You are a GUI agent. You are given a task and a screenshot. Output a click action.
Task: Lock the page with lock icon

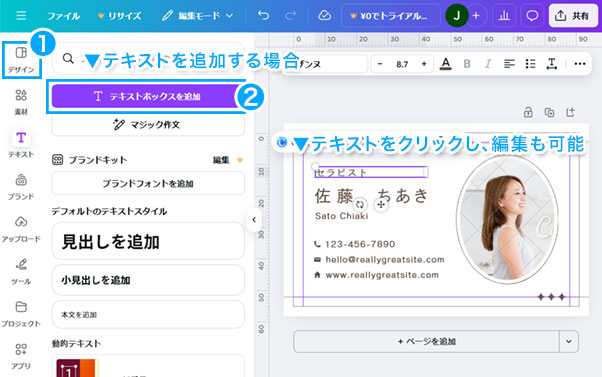[x=528, y=112]
